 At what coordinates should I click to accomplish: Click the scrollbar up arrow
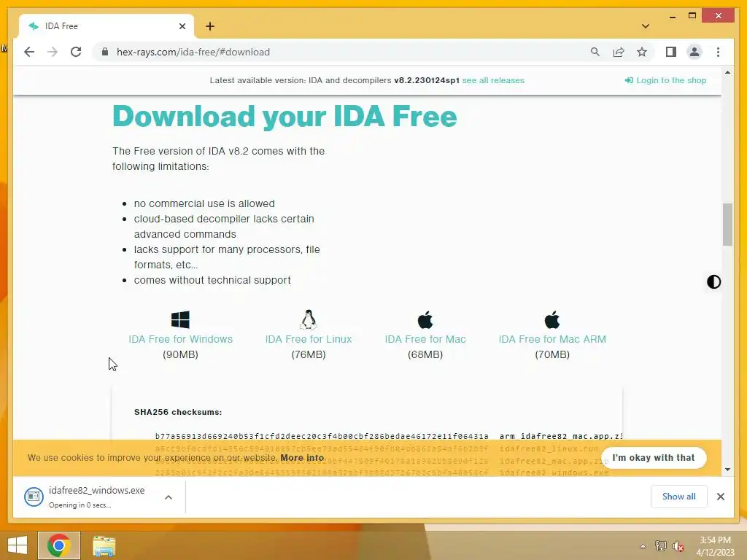(x=727, y=73)
